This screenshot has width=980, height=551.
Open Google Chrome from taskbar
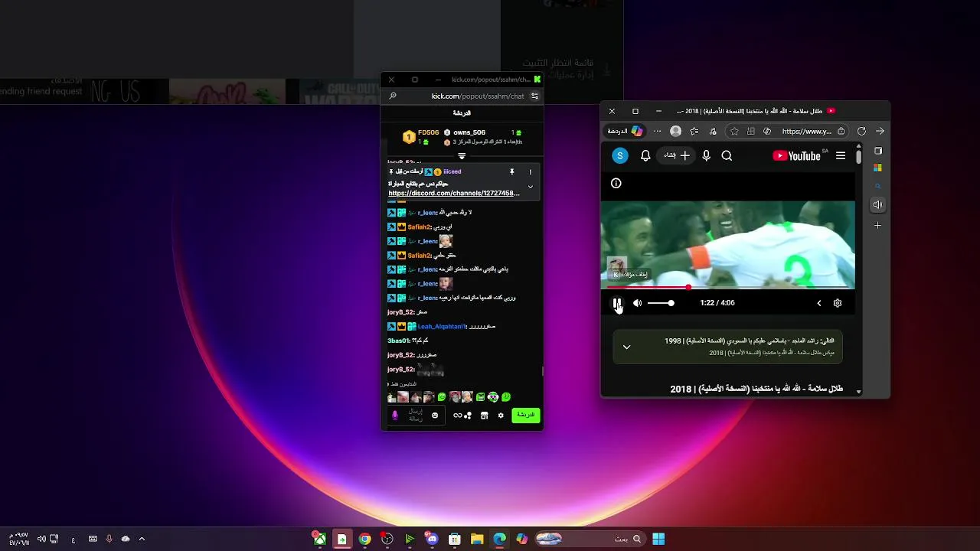(364, 539)
